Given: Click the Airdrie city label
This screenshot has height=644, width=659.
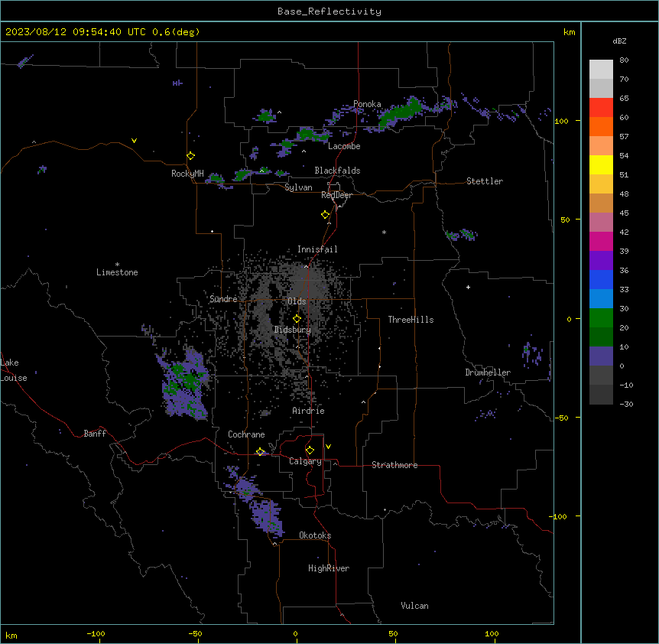Looking at the screenshot, I should point(309,411).
